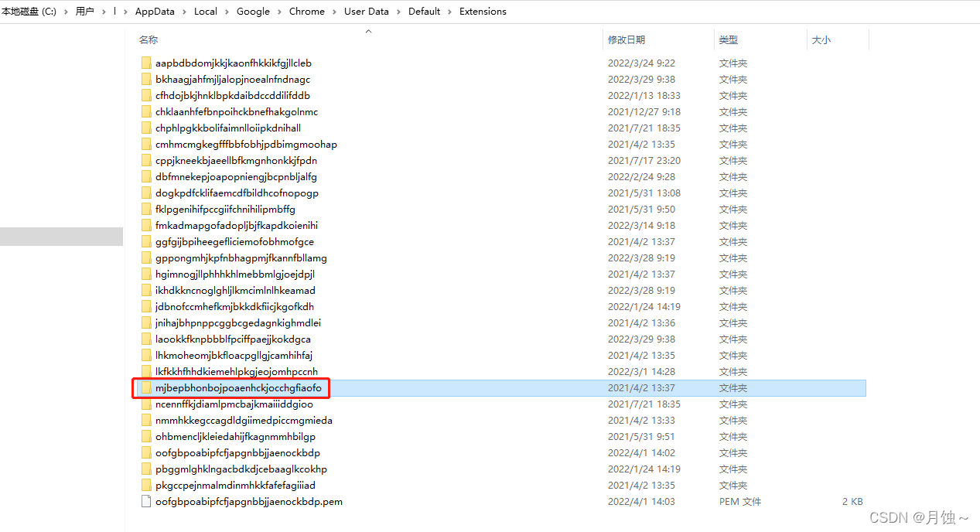Go to User Data in path
The image size is (980, 532).
click(367, 12)
